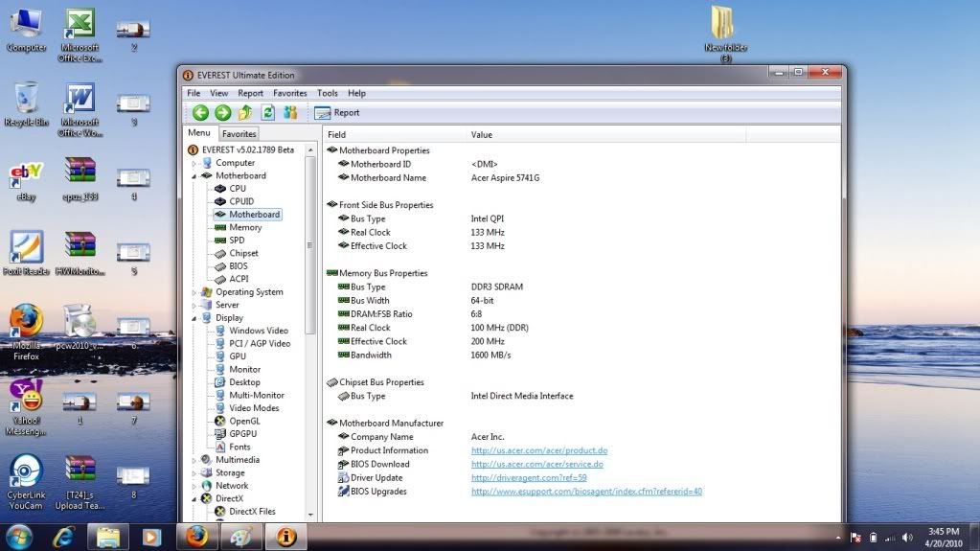The width and height of the screenshot is (980, 551).
Task: Expand the Network tree node
Action: [194, 486]
